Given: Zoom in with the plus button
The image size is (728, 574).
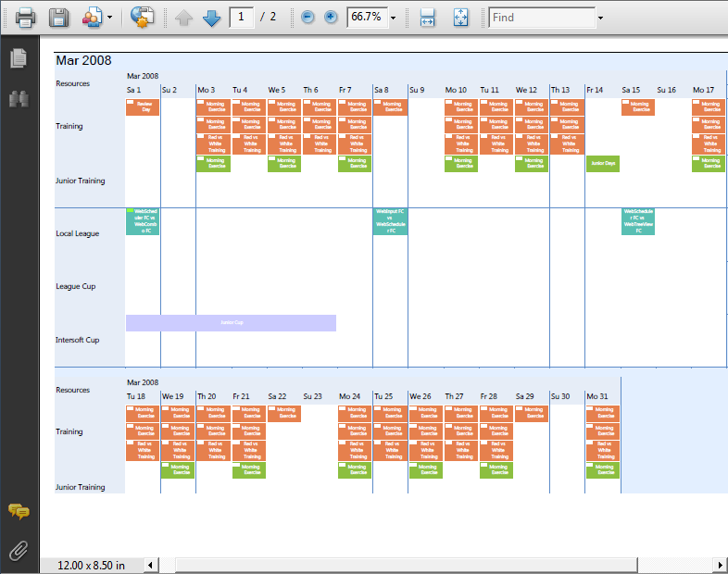Looking at the screenshot, I should [331, 18].
